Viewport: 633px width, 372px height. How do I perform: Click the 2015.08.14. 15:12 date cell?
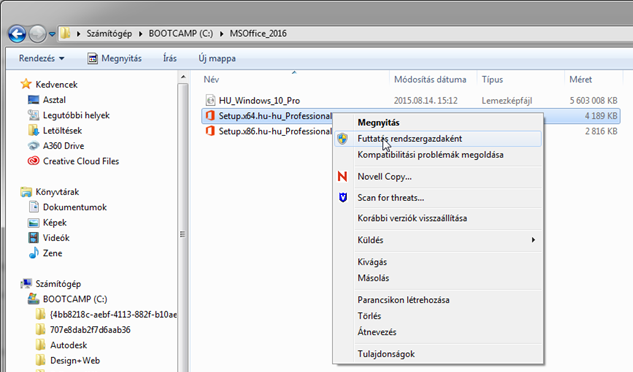(x=425, y=100)
